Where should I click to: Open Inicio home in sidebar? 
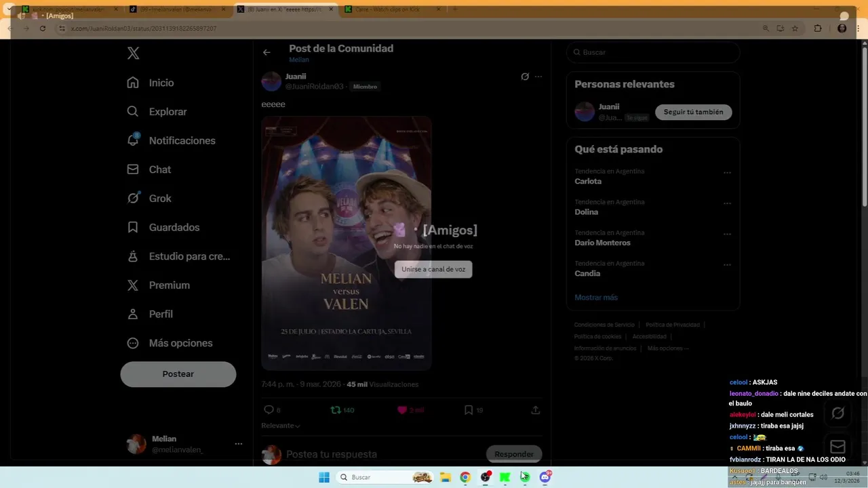(x=151, y=83)
